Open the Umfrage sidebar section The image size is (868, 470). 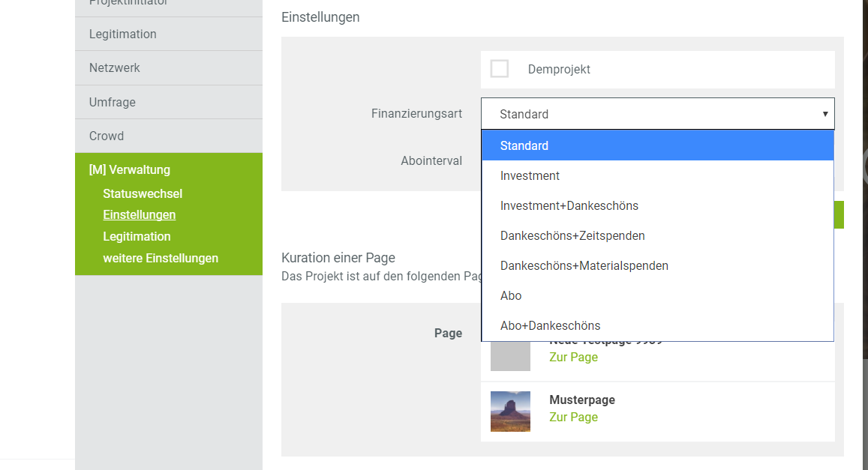(113, 102)
